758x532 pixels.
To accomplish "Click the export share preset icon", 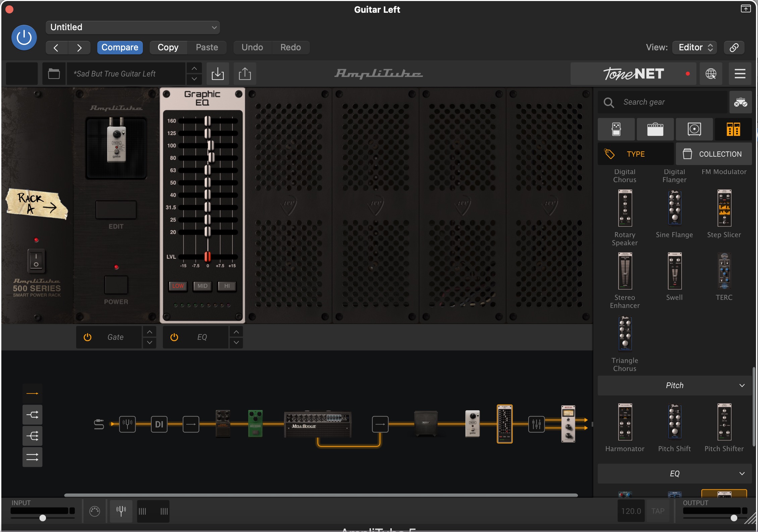I will tap(245, 74).
